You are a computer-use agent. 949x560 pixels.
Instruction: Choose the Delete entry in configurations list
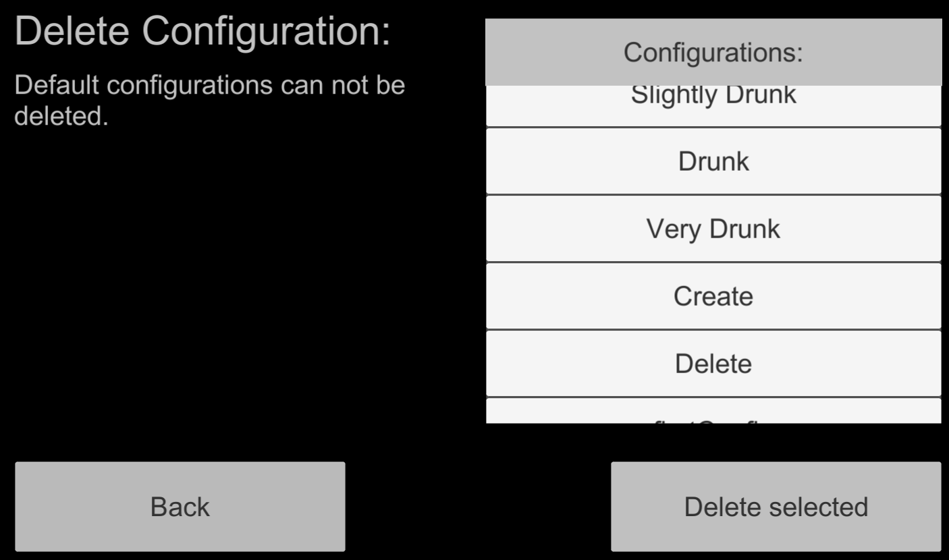point(713,364)
